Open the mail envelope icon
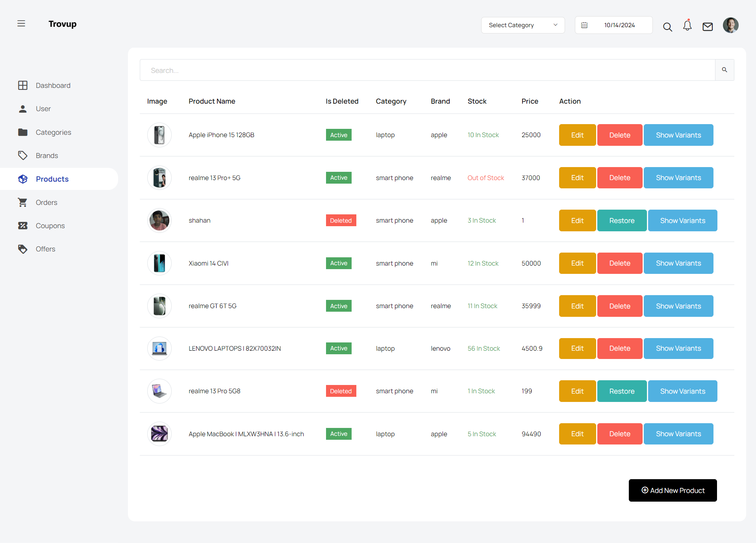 click(708, 26)
